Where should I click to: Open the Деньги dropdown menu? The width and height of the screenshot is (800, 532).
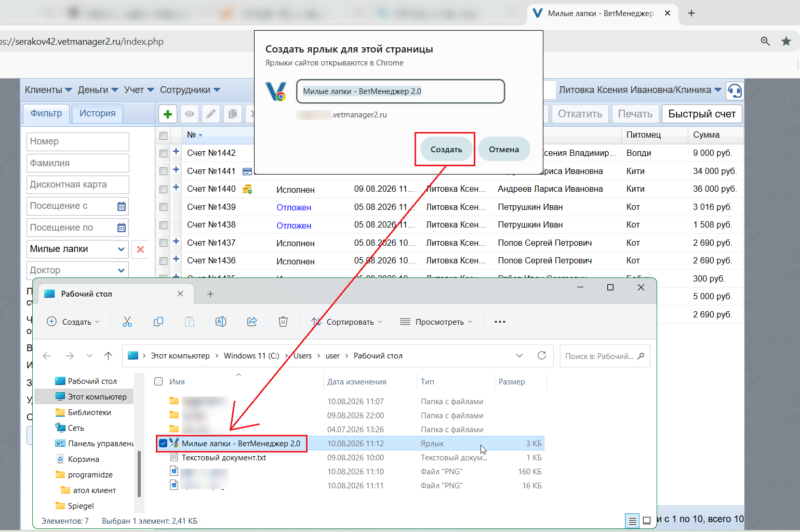coord(98,90)
